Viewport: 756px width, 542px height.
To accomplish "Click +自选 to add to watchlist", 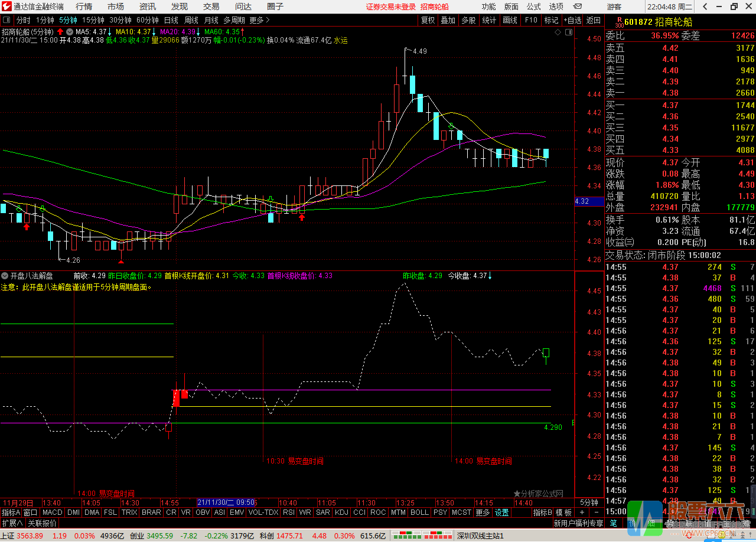I will click(x=572, y=20).
